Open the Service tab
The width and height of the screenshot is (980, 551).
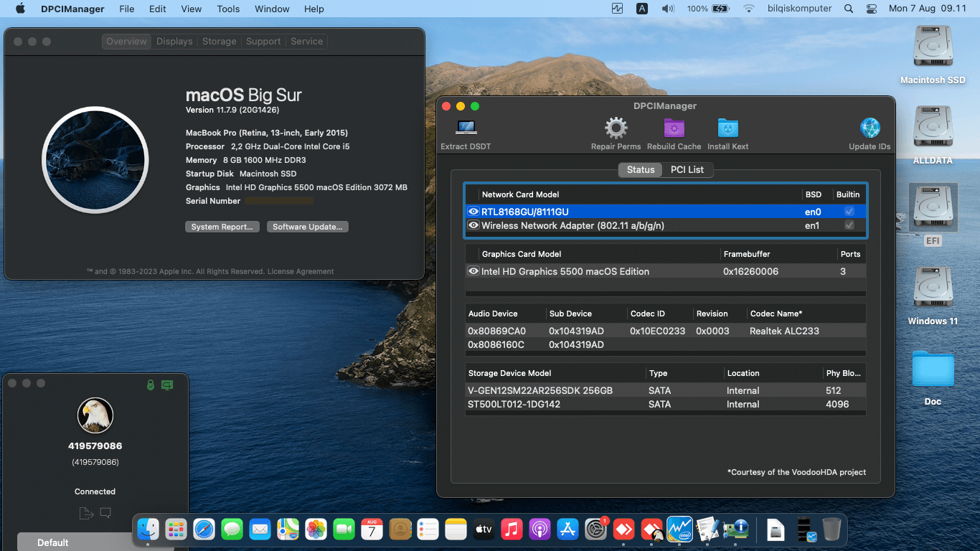click(x=307, y=42)
